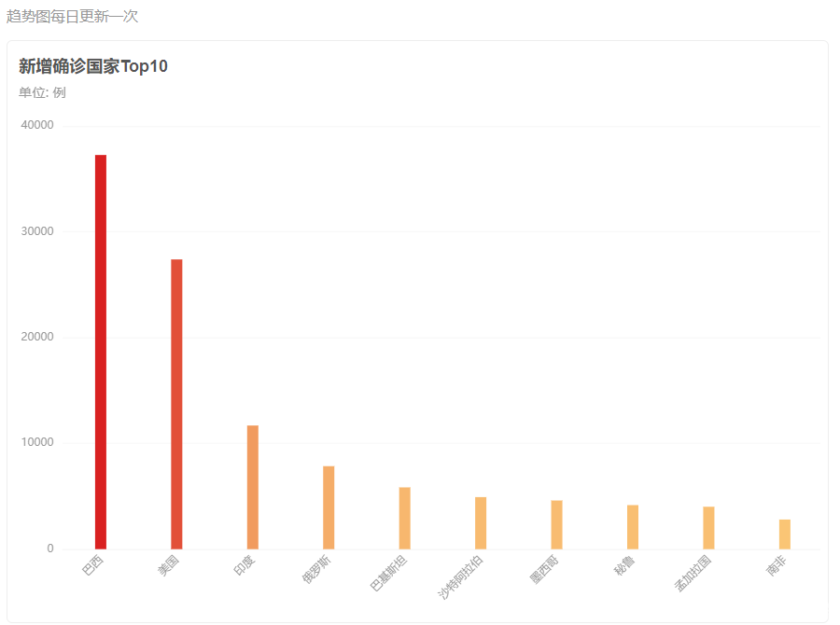Click the bar for 秘鲁
This screenshot has width=840, height=625.
(x=633, y=526)
